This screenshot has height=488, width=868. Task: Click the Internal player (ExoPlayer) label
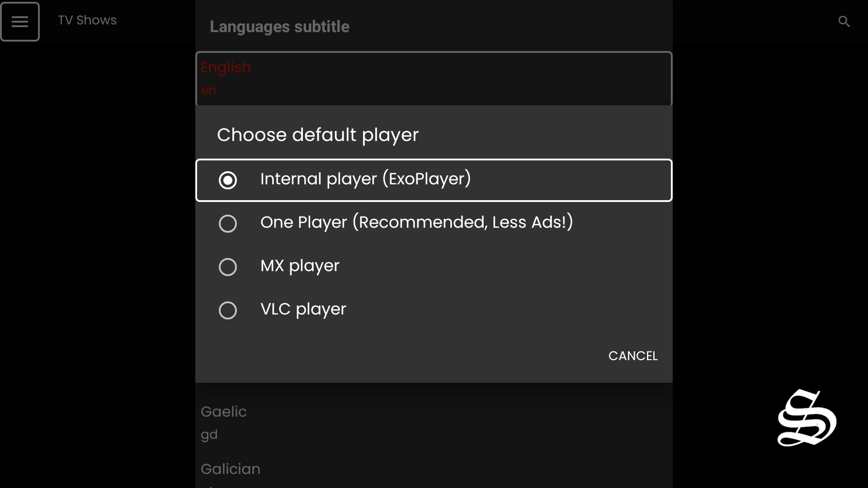pyautogui.click(x=365, y=179)
